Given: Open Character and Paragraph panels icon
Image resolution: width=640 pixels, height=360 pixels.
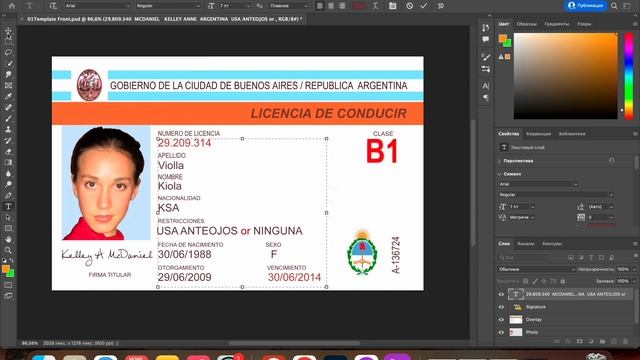Looking at the screenshot, I should (393, 6).
